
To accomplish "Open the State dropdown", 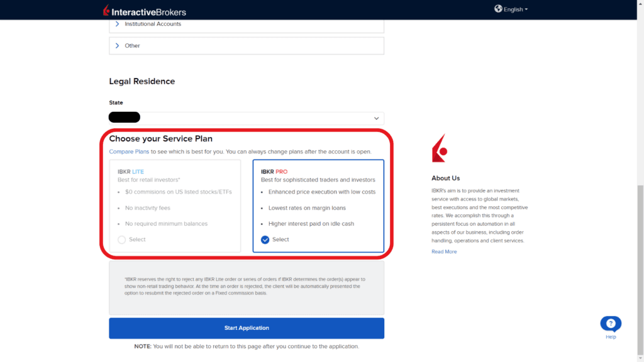I will [x=377, y=118].
